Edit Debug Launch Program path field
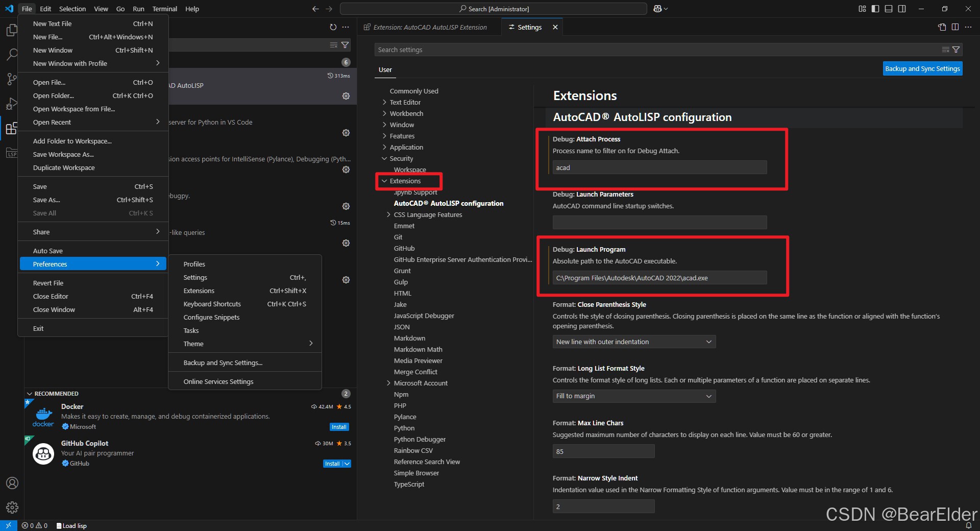 (x=659, y=278)
